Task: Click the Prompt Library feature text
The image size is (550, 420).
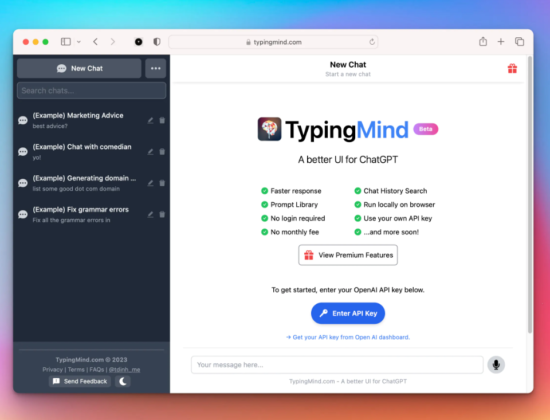Action: (x=294, y=205)
